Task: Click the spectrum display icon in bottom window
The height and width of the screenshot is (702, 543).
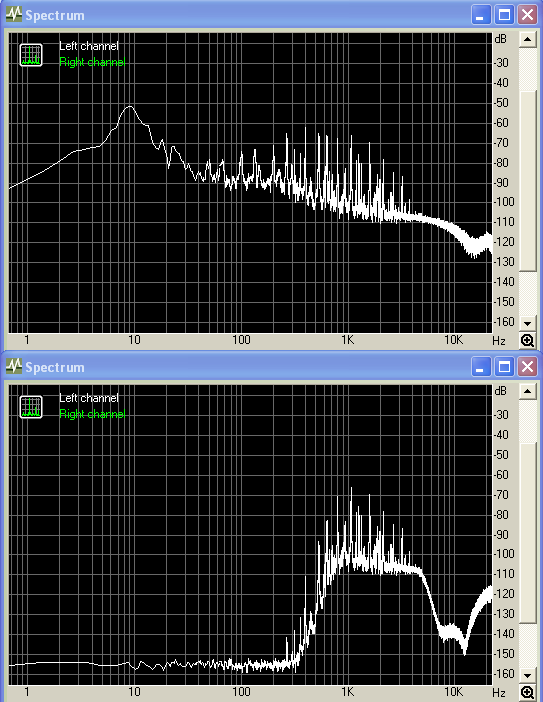Action: pos(31,407)
